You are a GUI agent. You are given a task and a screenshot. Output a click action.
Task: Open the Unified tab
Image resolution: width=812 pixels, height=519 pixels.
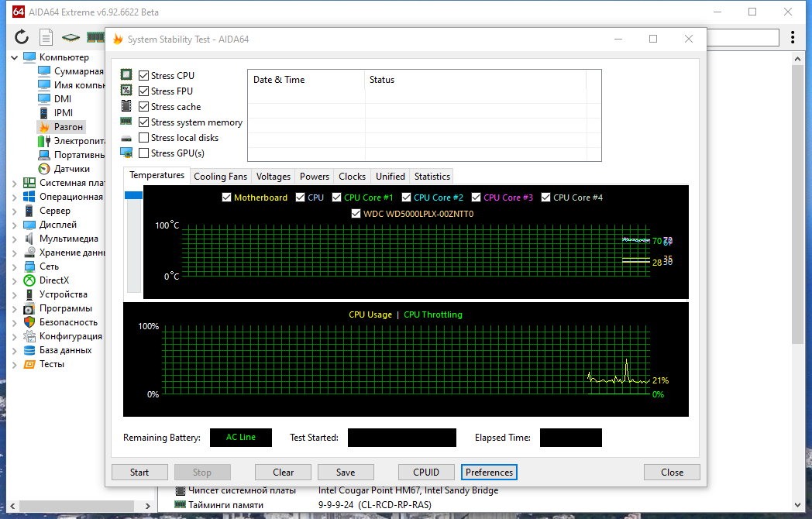point(391,177)
